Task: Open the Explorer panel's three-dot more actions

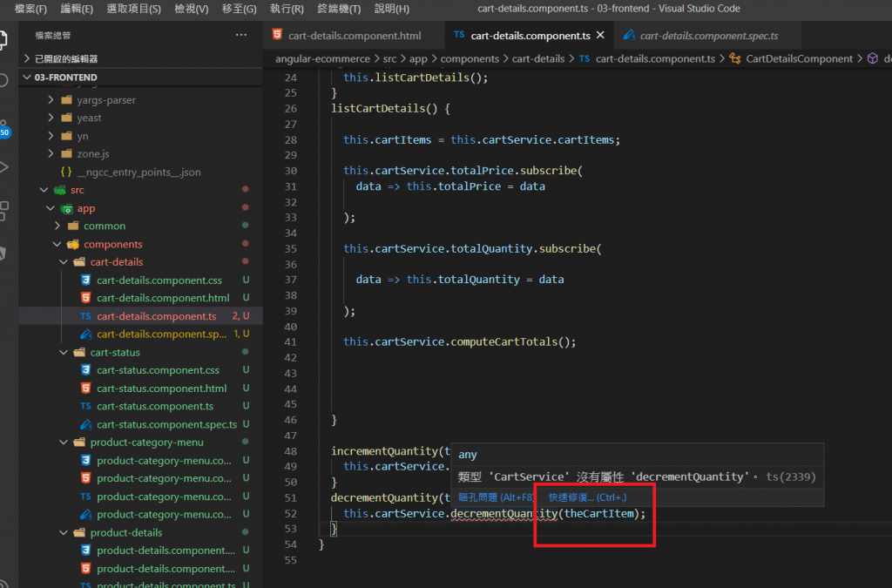Action: 241,35
